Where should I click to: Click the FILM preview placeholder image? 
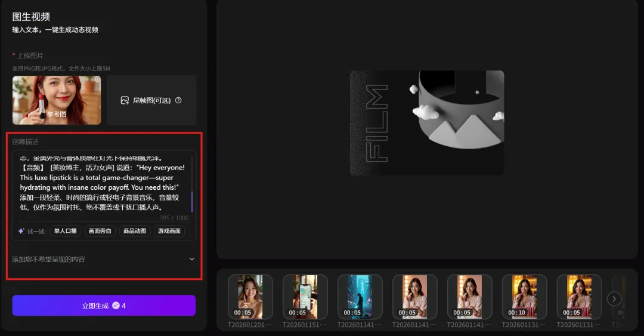tap(427, 123)
